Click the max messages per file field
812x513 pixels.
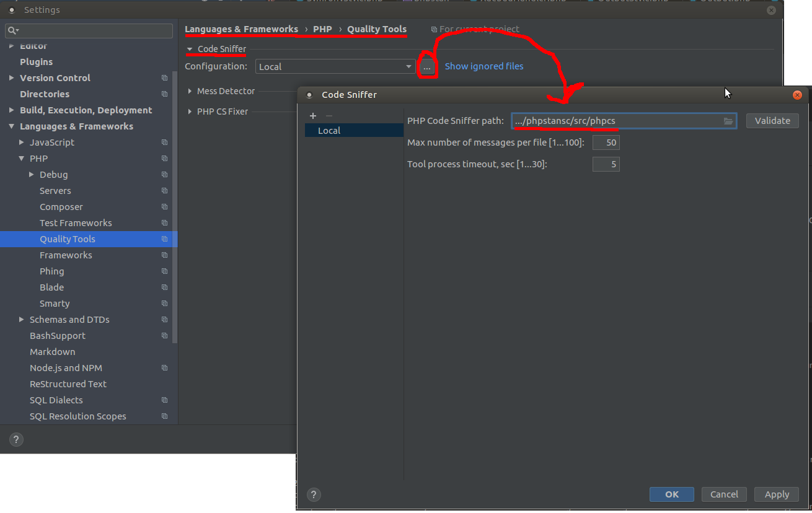click(606, 142)
